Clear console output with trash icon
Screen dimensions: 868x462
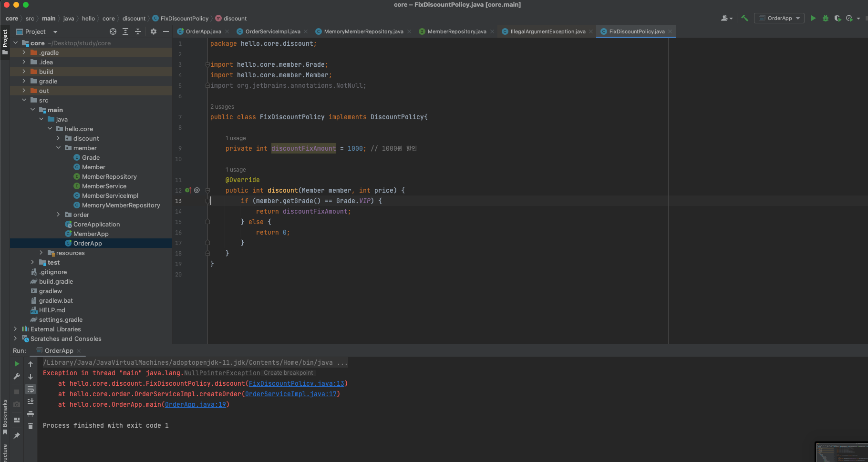tap(31, 426)
